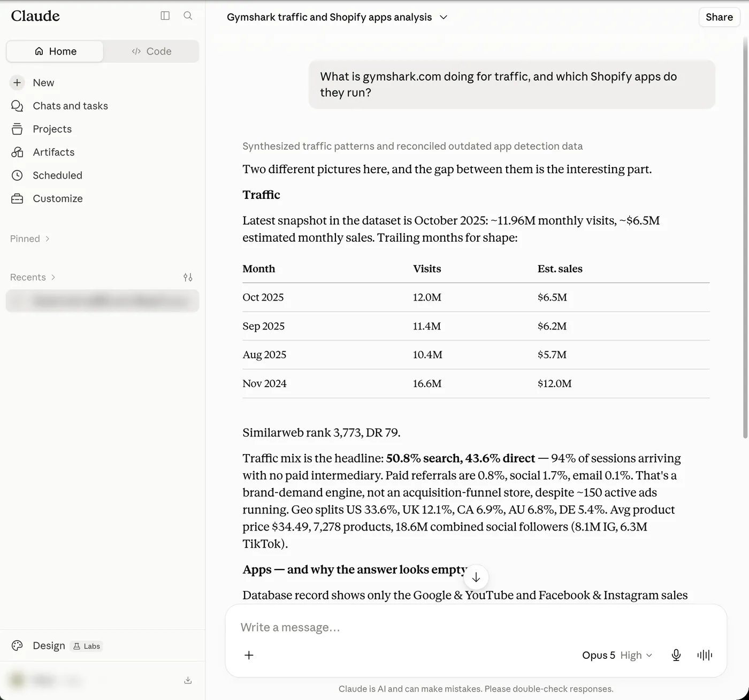Click the user message bubble
Viewport: 749px width, 700px height.
pyautogui.click(x=512, y=84)
